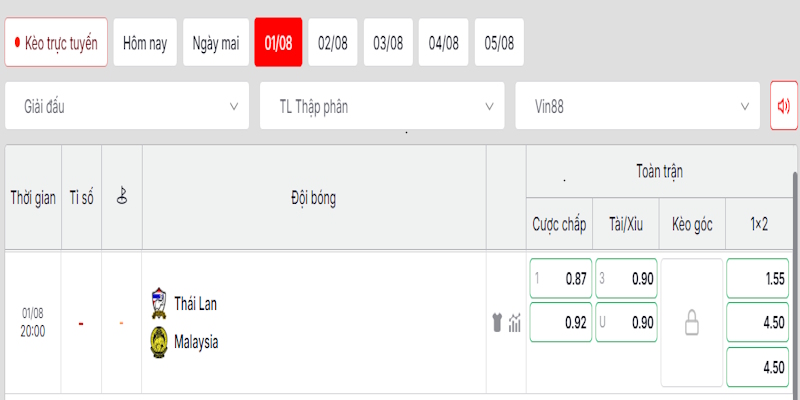Select the under 0.90 Tài/Xỉu odds

pyautogui.click(x=626, y=322)
